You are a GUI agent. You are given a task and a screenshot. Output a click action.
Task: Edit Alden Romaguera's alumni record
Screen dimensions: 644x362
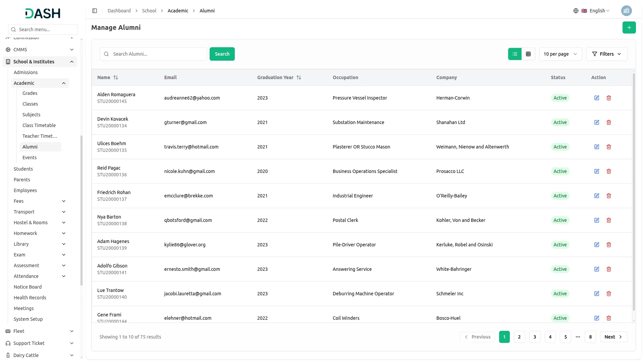tap(597, 98)
